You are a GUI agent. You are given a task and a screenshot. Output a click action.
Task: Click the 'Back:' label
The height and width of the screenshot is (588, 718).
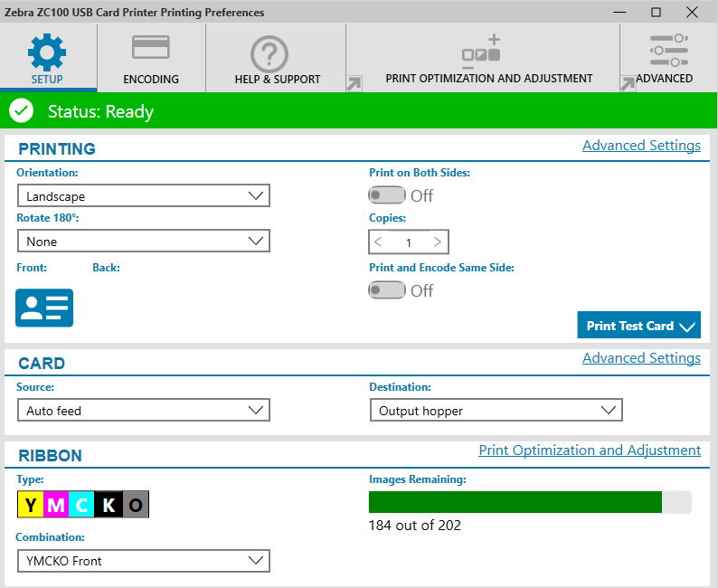point(106,268)
